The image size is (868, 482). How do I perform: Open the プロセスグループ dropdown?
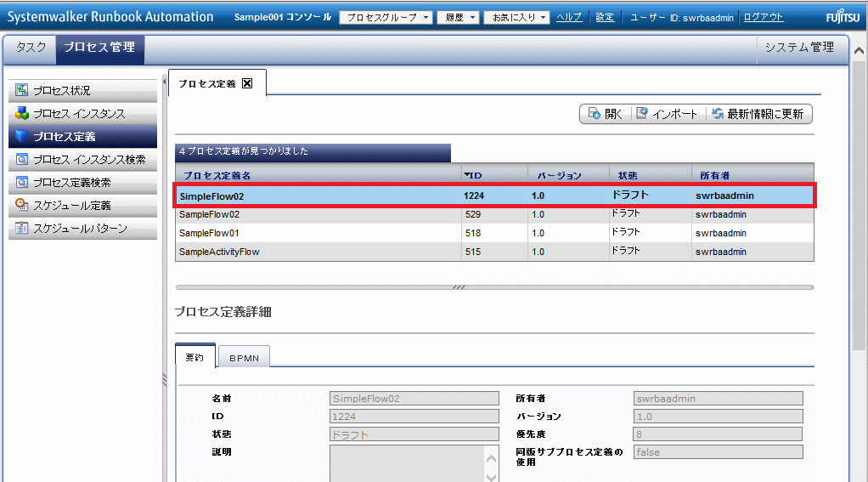pyautogui.click(x=386, y=17)
